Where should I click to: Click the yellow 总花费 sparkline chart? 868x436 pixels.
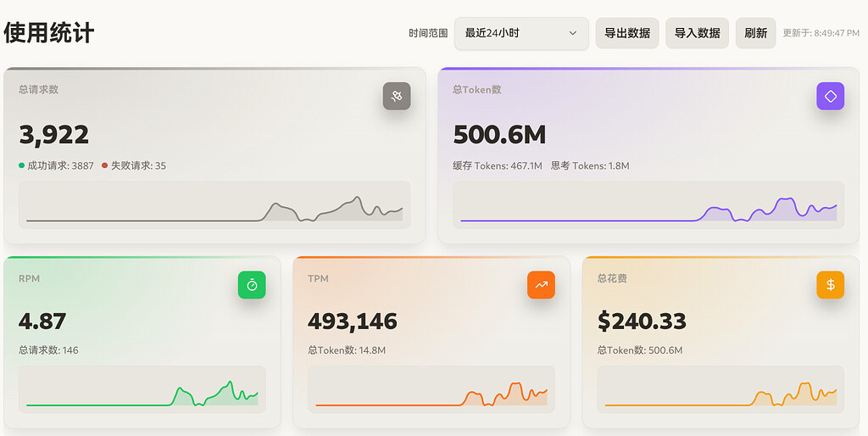coord(721,389)
